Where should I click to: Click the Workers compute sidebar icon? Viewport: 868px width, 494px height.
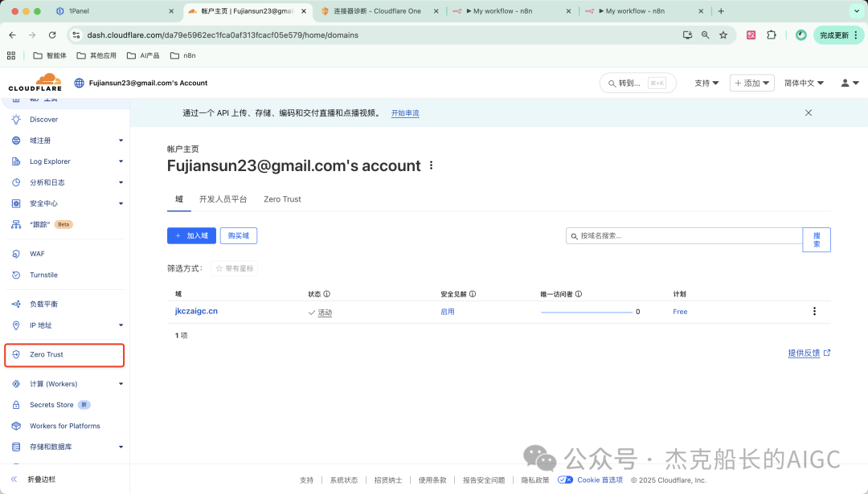(16, 384)
